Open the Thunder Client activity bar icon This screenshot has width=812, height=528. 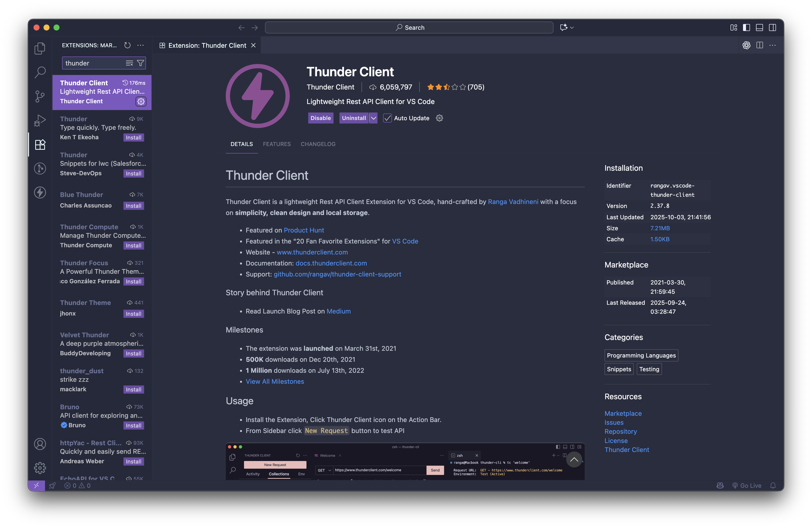click(40, 192)
